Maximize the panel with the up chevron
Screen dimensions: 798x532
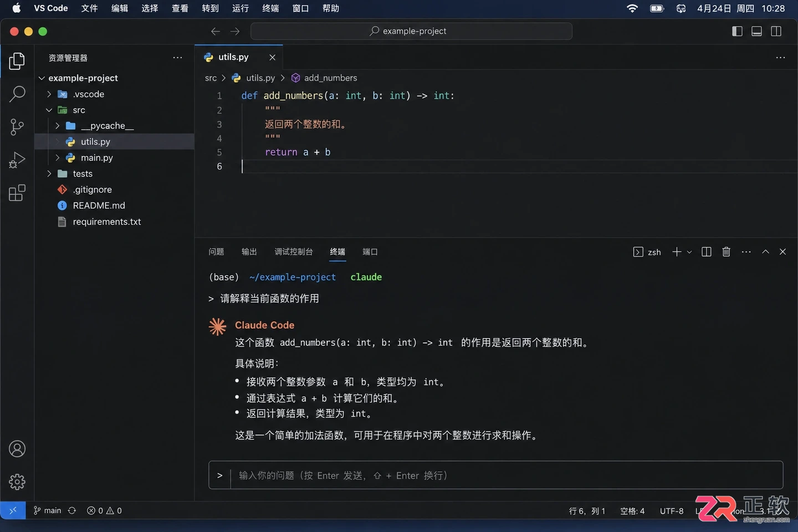(765, 252)
